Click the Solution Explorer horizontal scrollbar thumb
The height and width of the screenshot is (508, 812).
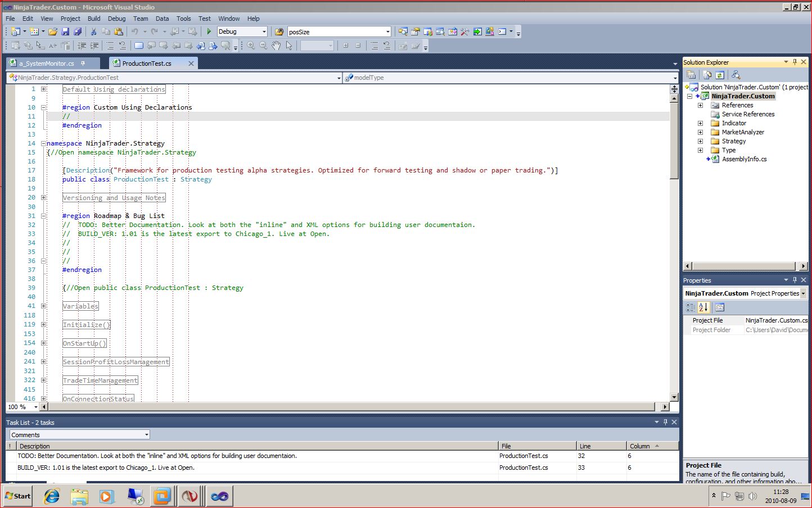[x=745, y=266]
